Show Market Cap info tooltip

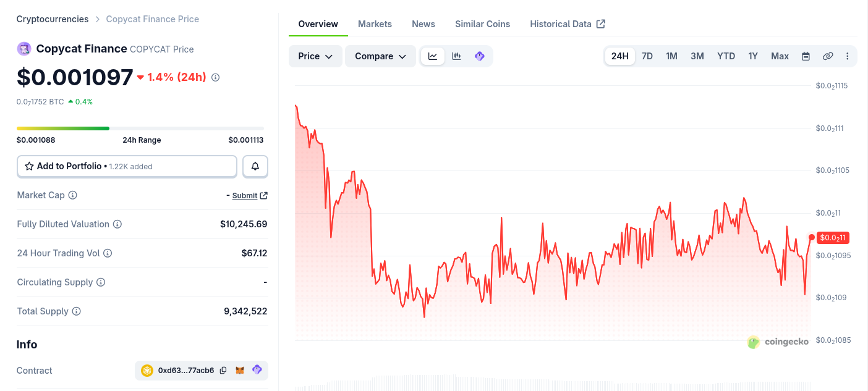pos(72,195)
